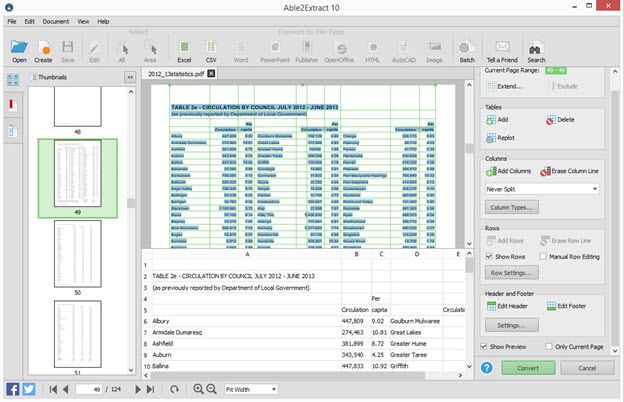Open a file with the Open toolbar icon

pyautogui.click(x=19, y=51)
